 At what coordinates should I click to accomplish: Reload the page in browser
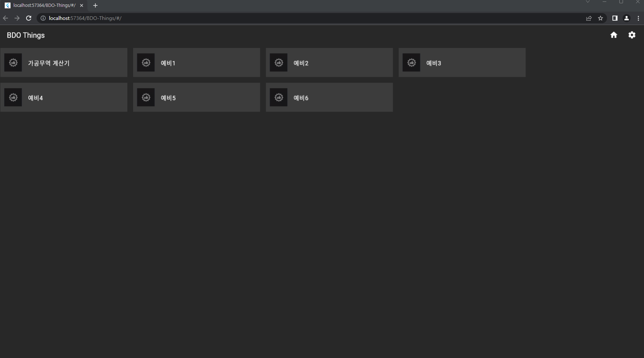click(29, 18)
